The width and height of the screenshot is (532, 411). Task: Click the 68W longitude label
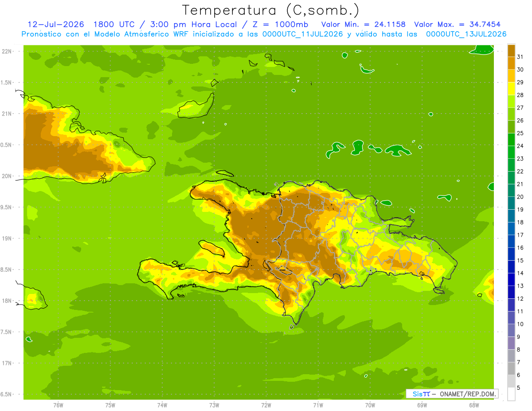[x=474, y=405]
